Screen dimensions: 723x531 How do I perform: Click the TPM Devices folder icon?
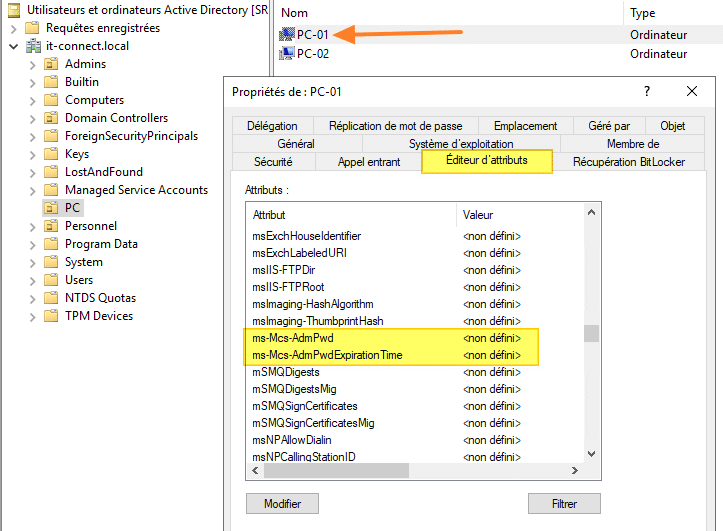[x=51, y=315]
